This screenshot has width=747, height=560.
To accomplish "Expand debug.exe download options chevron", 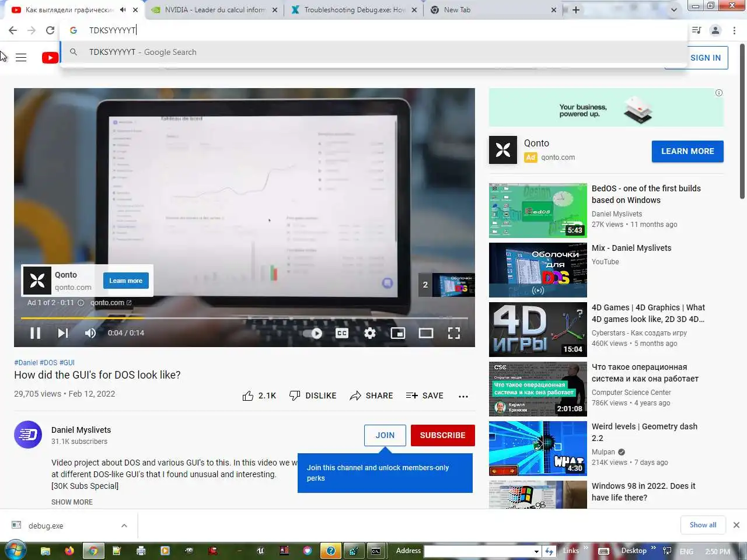I will click(x=124, y=526).
